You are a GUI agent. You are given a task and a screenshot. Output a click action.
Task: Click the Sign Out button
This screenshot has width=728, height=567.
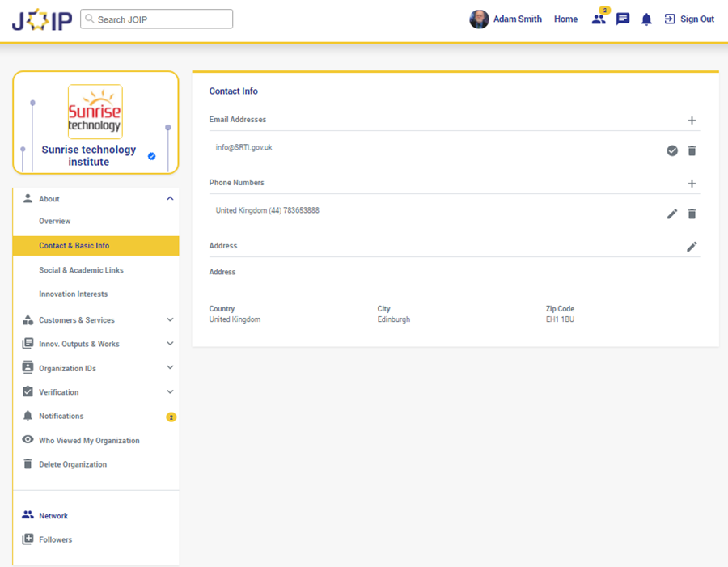(689, 19)
